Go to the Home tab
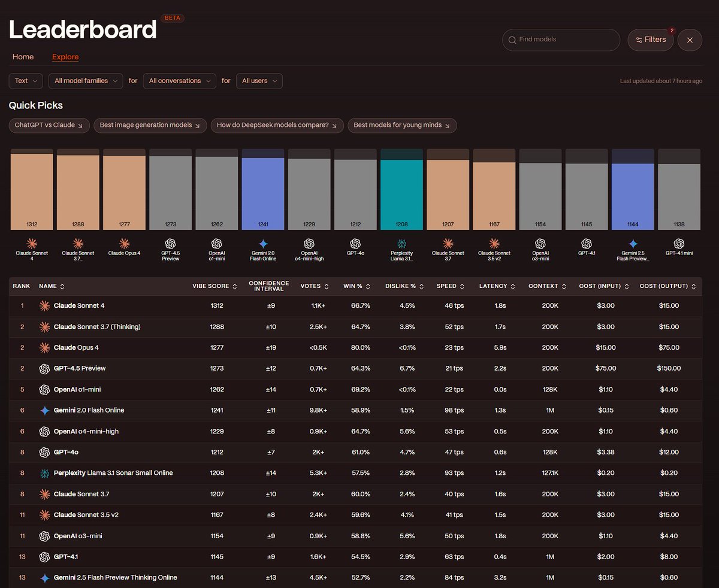 point(23,57)
